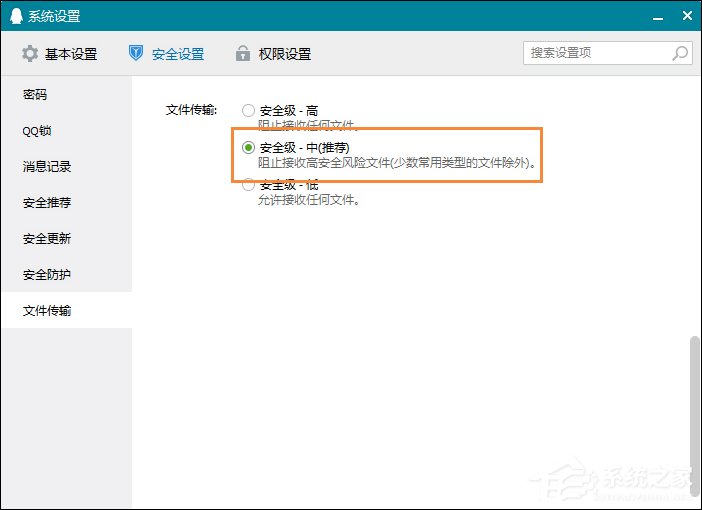Viewport: 702px width, 510px height.
Task: Click the QQ penguin logo icon
Action: click(15, 16)
